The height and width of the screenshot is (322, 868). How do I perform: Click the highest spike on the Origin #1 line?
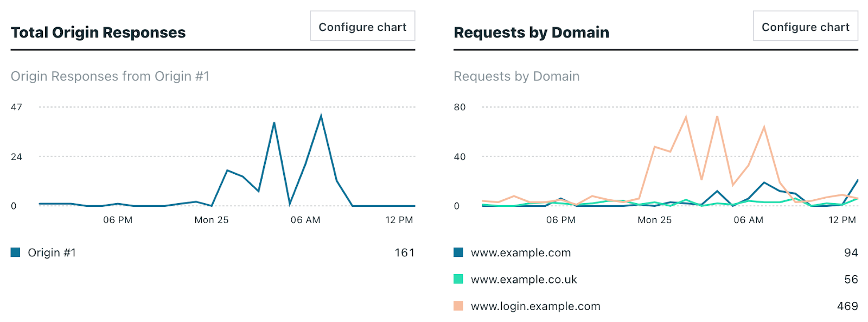pyautogui.click(x=321, y=115)
